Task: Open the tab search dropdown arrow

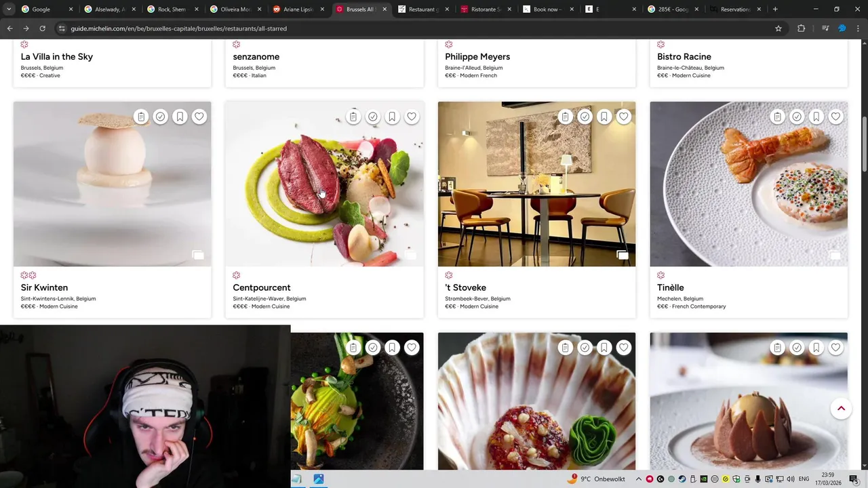Action: (8, 9)
